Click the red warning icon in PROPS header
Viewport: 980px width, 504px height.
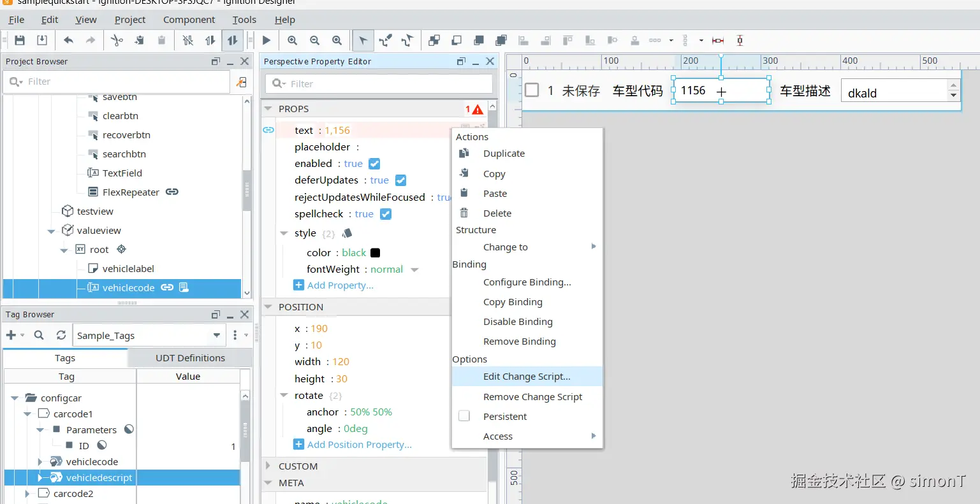click(478, 110)
